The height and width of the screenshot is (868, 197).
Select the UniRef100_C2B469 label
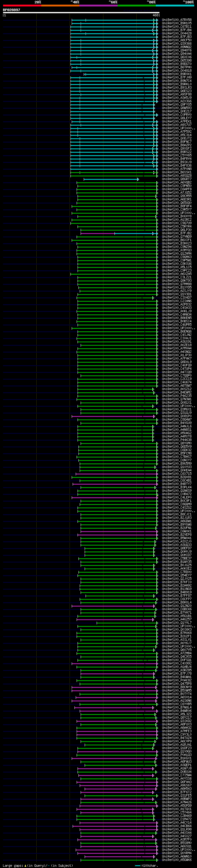tap(176, 816)
